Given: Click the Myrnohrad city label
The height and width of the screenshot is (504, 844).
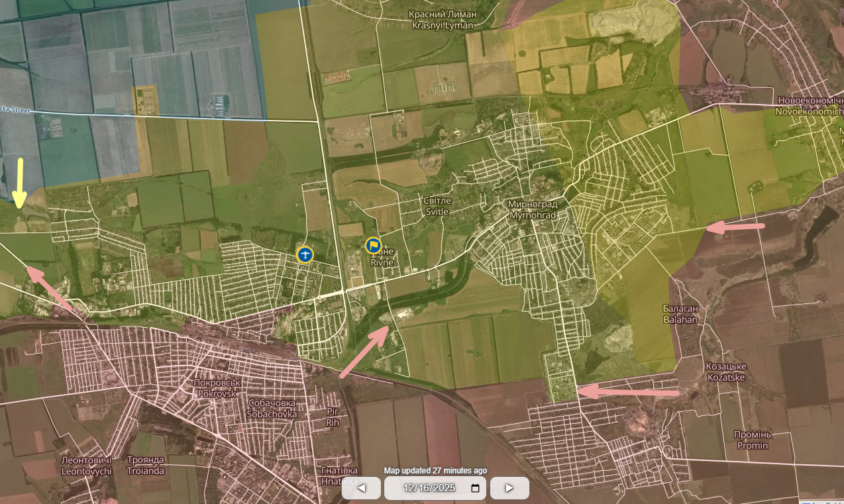Looking at the screenshot, I should click(533, 209).
